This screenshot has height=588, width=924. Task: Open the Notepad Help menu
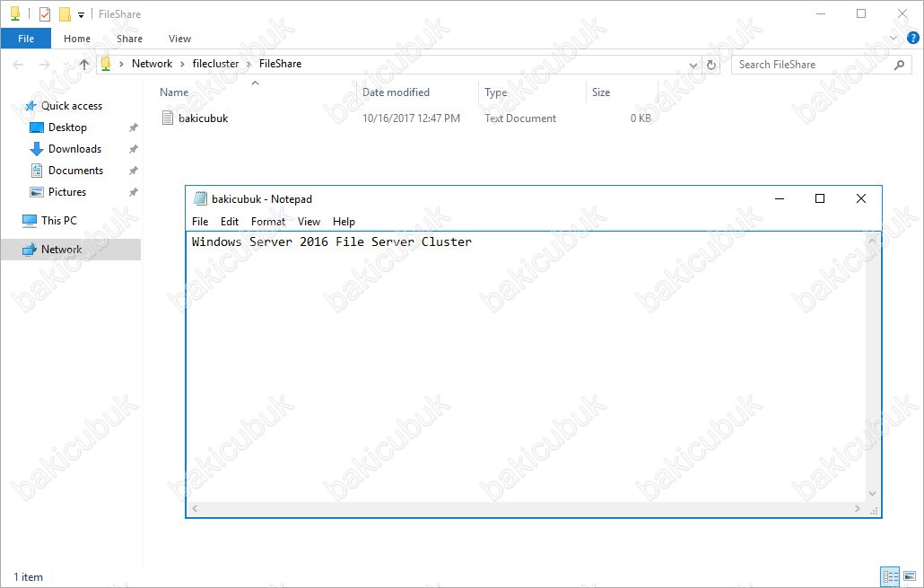click(x=344, y=222)
